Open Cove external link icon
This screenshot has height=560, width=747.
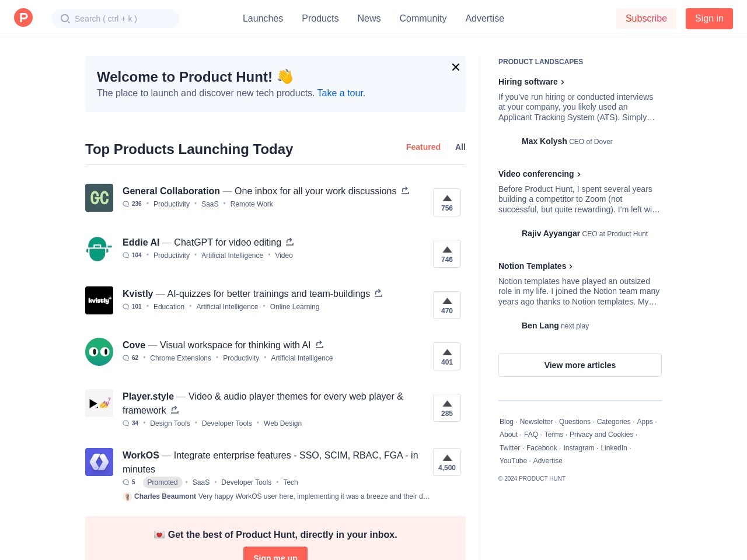[319, 345]
